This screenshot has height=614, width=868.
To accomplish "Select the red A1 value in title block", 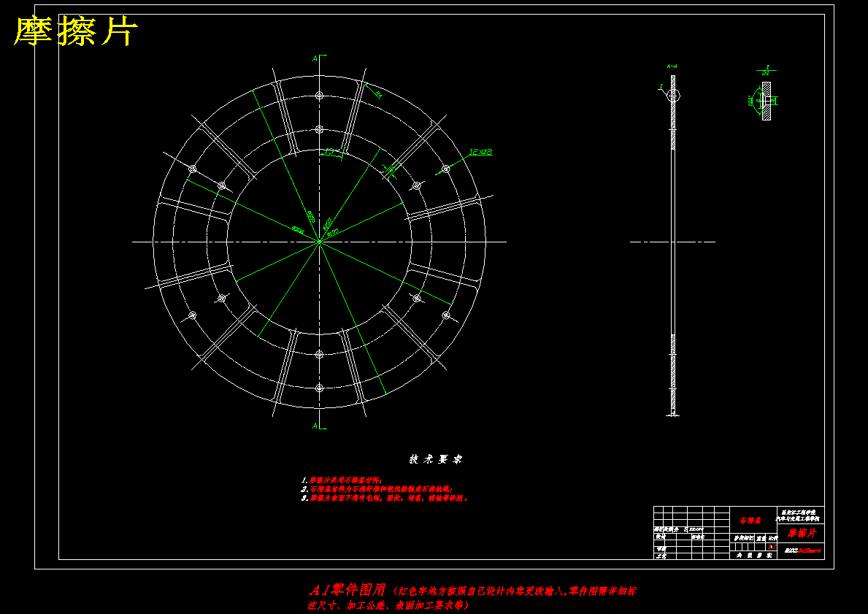I will [x=772, y=547].
